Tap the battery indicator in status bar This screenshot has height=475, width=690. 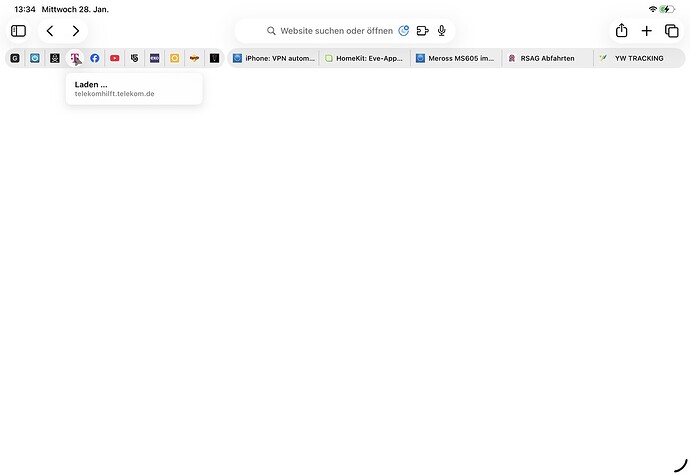667,9
